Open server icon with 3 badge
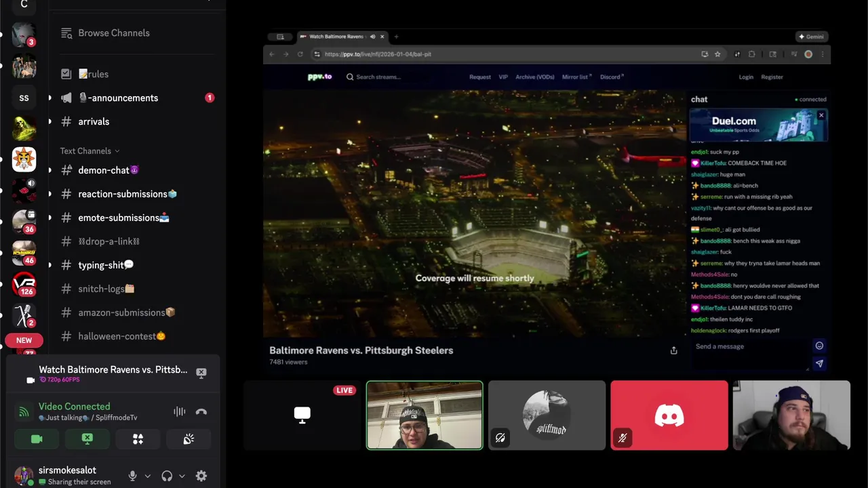Viewport: 868px width, 488px height. tap(24, 34)
